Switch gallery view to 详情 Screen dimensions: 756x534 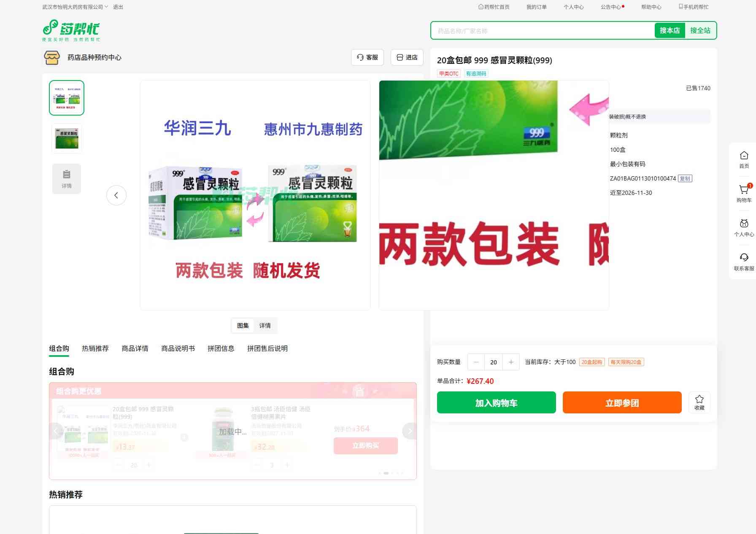point(265,326)
